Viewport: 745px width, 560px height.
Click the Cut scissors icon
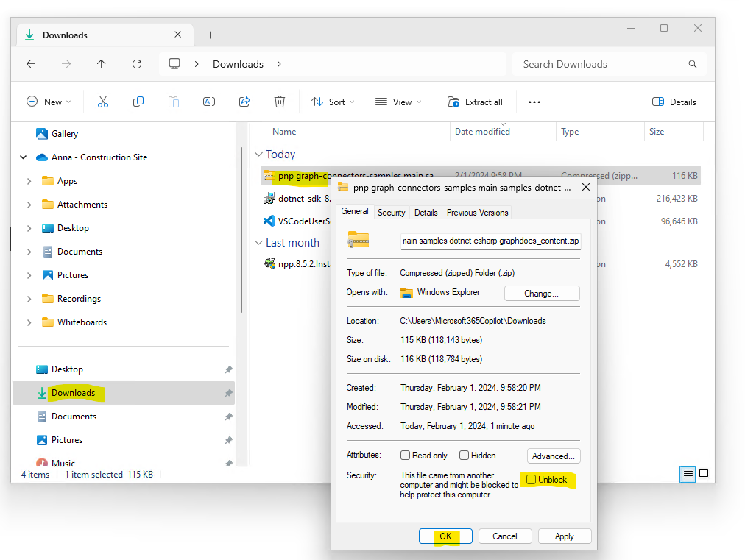(x=102, y=102)
